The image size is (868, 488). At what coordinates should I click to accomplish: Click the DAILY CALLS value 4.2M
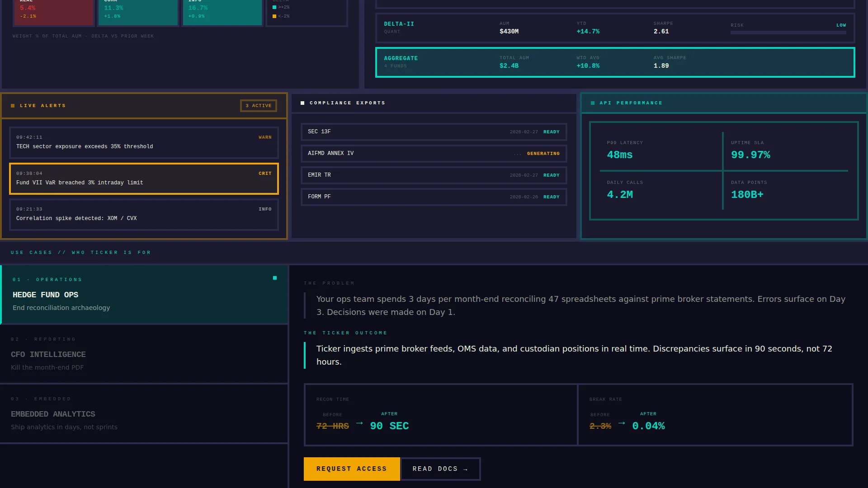[619, 195]
